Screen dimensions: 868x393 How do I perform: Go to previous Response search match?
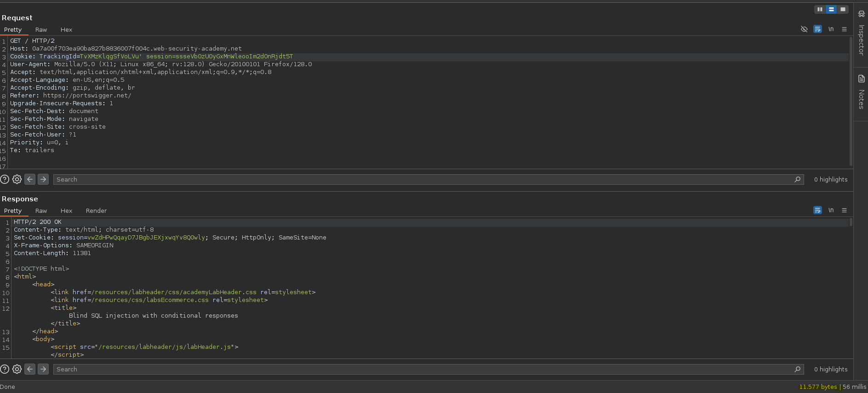tap(30, 369)
